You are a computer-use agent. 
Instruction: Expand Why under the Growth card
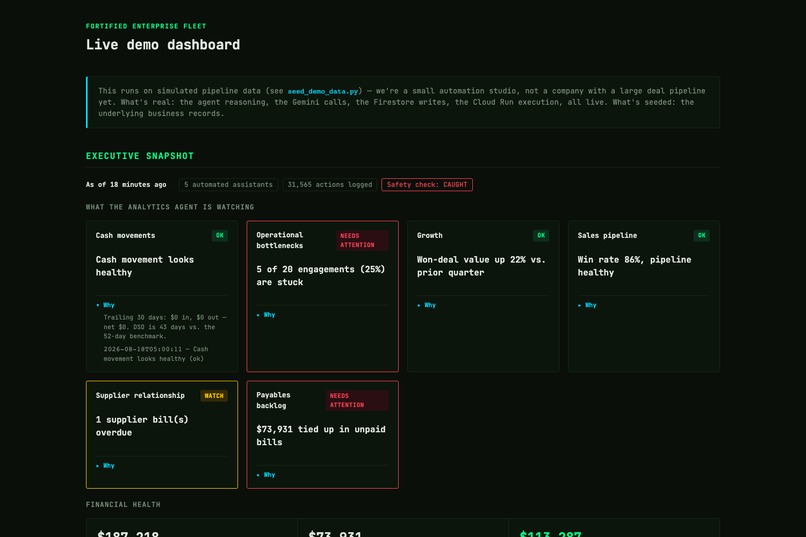[x=427, y=305]
